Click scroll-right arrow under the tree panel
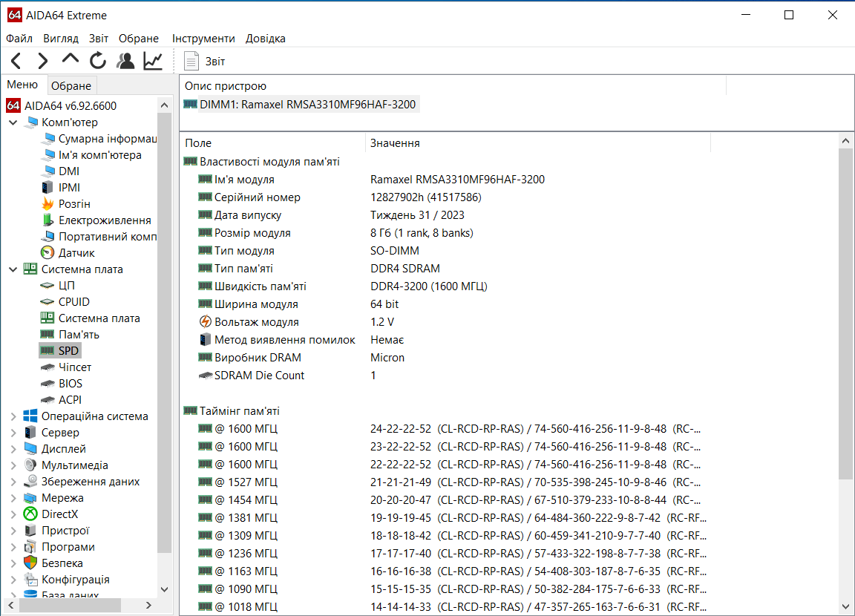Image resolution: width=855 pixels, height=616 pixels. tap(149, 605)
